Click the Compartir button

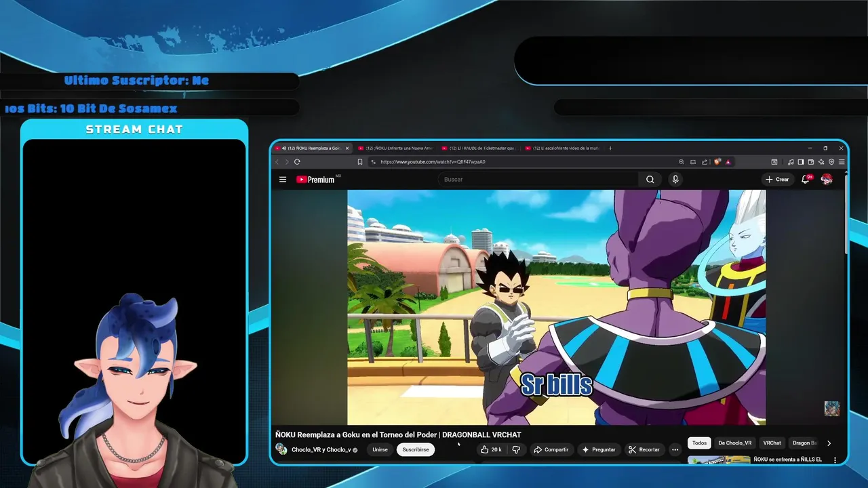[551, 449]
